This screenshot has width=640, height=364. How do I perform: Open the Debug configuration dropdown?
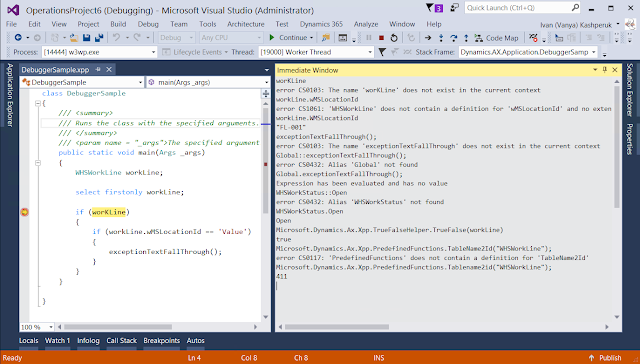pyautogui.click(x=176, y=38)
